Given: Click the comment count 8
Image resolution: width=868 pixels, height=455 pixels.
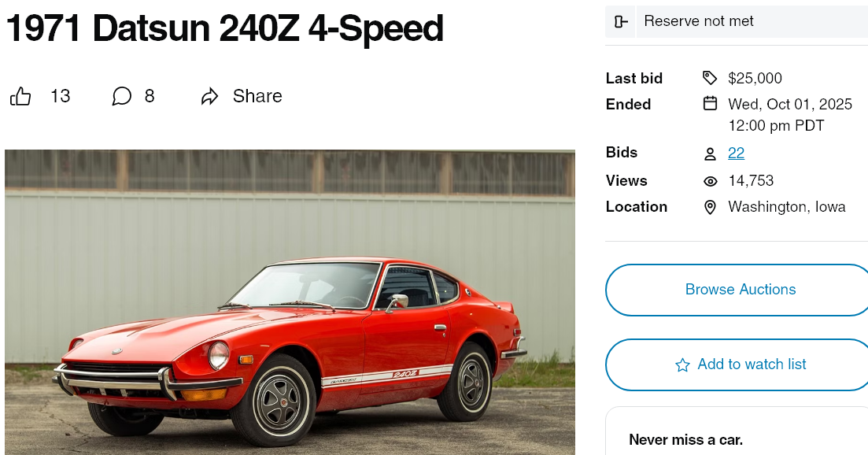Looking at the screenshot, I should coord(150,96).
